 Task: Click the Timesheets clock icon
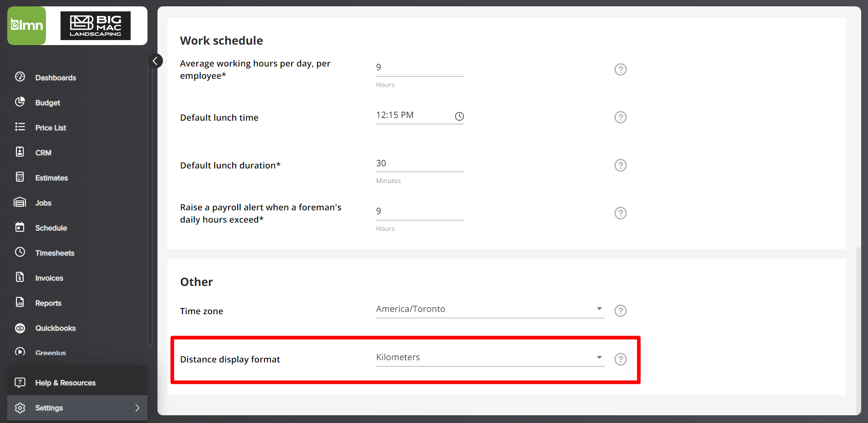[20, 252]
